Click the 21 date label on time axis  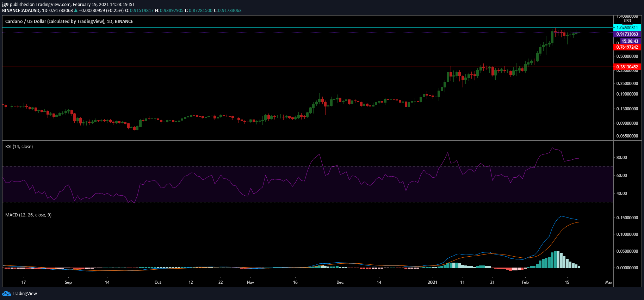coord(492,282)
